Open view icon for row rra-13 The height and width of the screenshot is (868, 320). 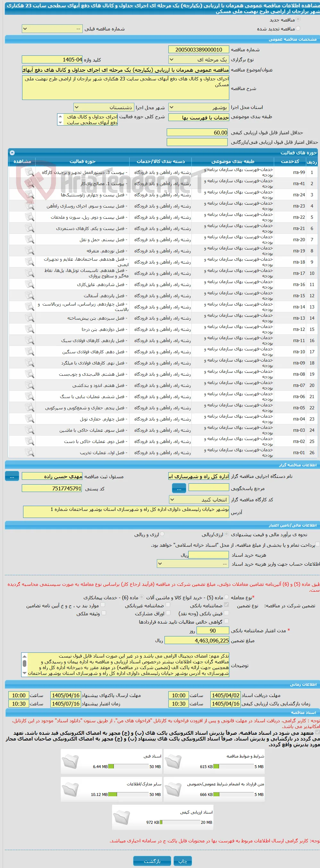coord(30,318)
